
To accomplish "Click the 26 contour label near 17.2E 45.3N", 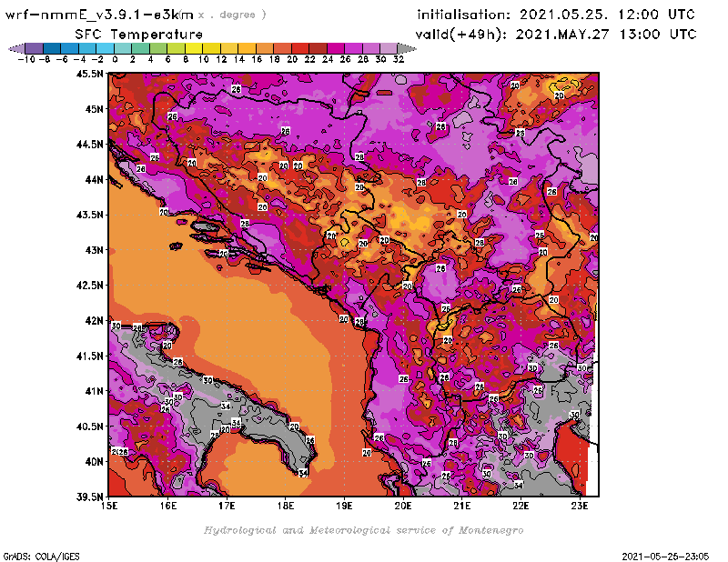I will (x=236, y=89).
